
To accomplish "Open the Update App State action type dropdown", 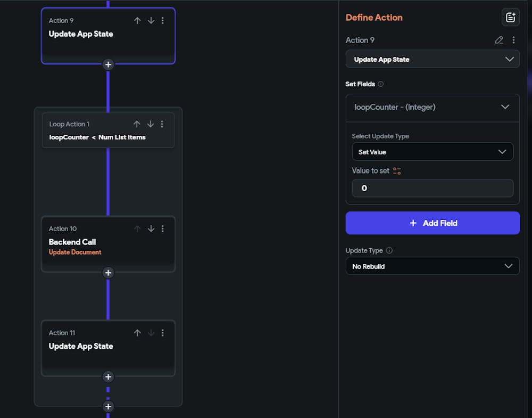I will [x=433, y=59].
